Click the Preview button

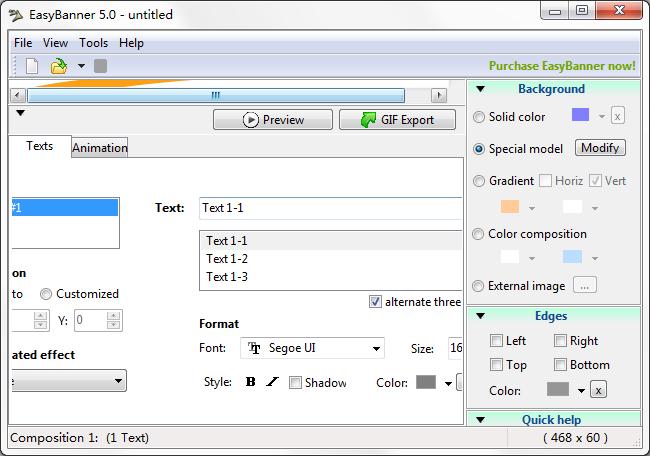[x=273, y=120]
